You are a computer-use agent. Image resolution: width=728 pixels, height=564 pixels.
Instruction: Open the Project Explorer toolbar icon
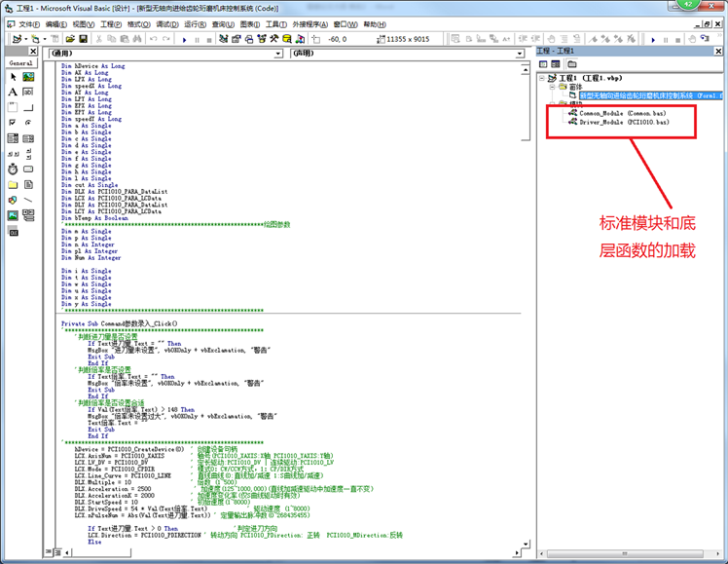coord(223,39)
